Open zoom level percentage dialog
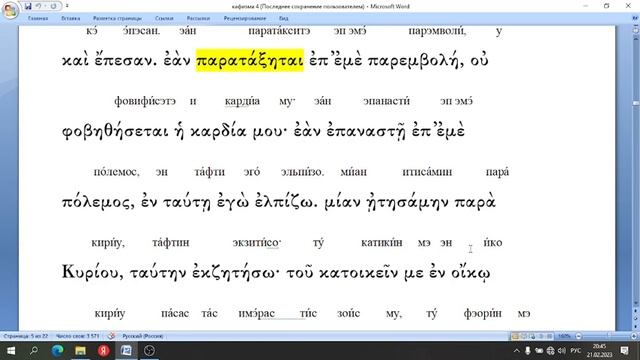This screenshot has height=360, width=640. [564, 336]
